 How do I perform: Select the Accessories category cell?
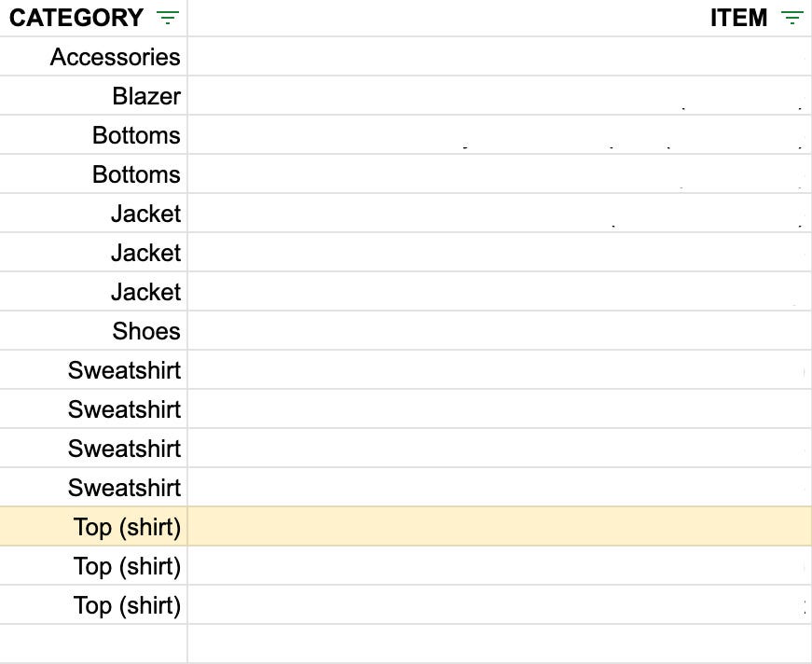tap(93, 57)
